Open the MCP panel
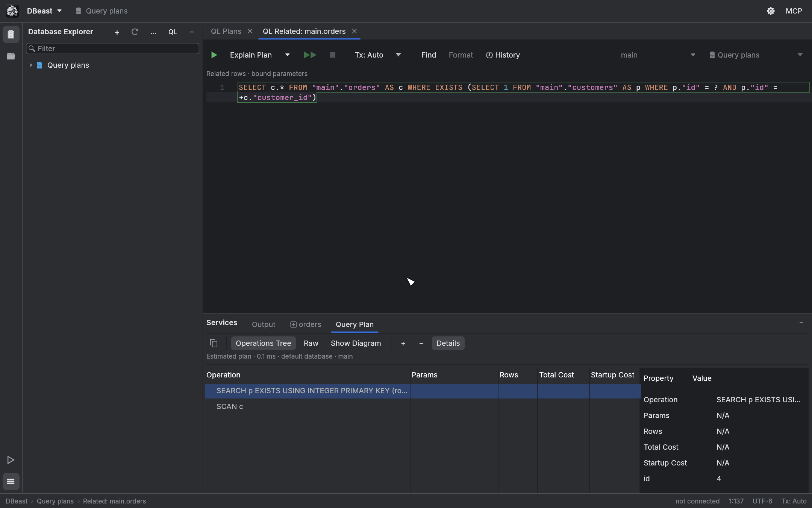 coord(794,11)
